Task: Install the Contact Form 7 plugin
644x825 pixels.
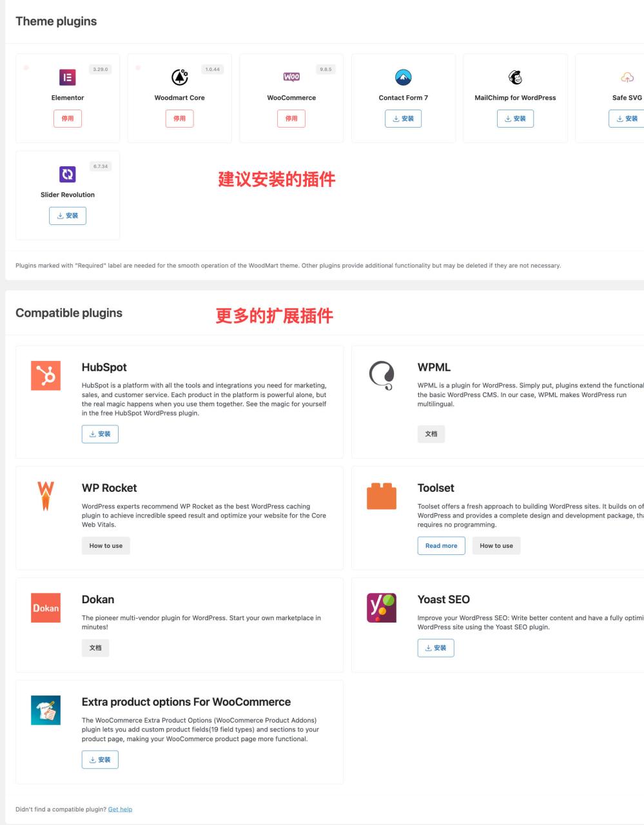Action: tap(403, 118)
